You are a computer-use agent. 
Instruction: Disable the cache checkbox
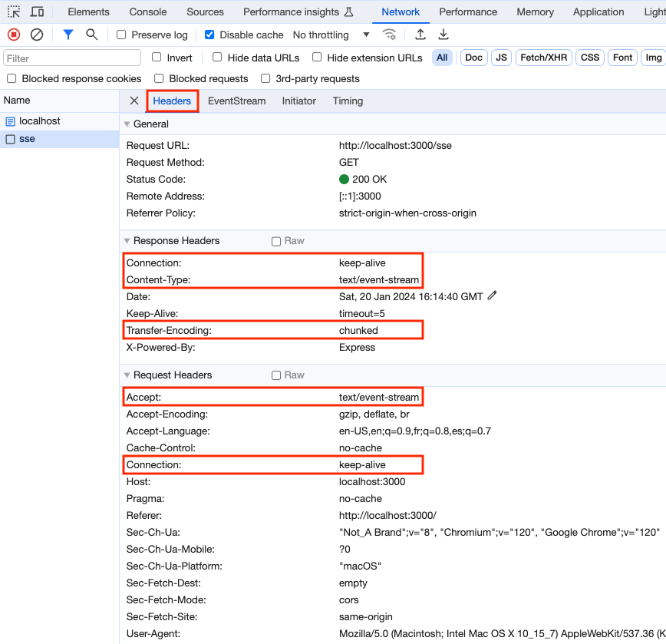(x=209, y=35)
